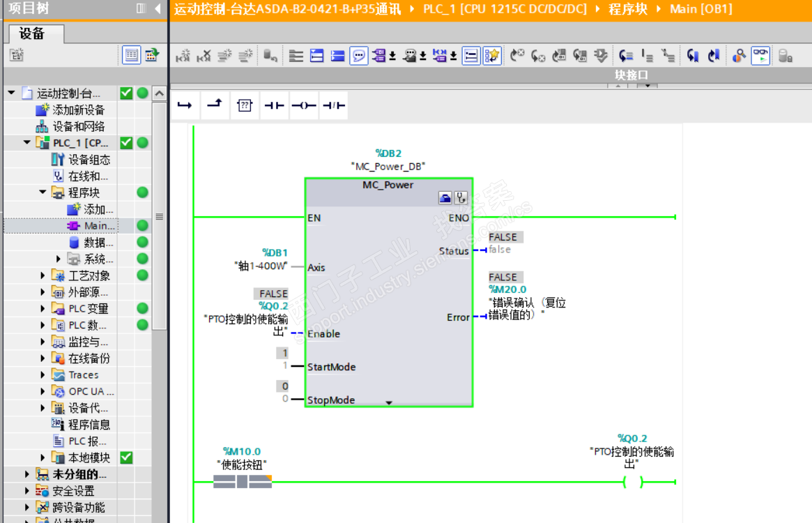Screen dimensions: 812x523
Task: Click 程序块 in the breadcrumb path
Action: click(x=627, y=9)
